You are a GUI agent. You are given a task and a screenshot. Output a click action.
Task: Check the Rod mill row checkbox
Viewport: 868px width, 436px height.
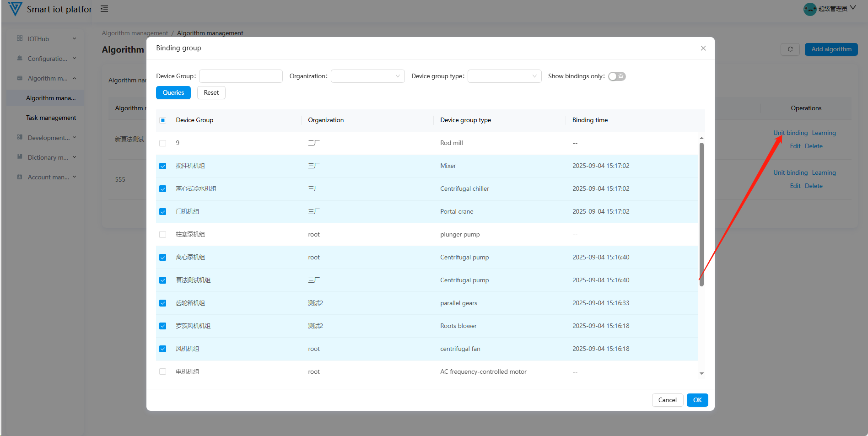pos(162,143)
